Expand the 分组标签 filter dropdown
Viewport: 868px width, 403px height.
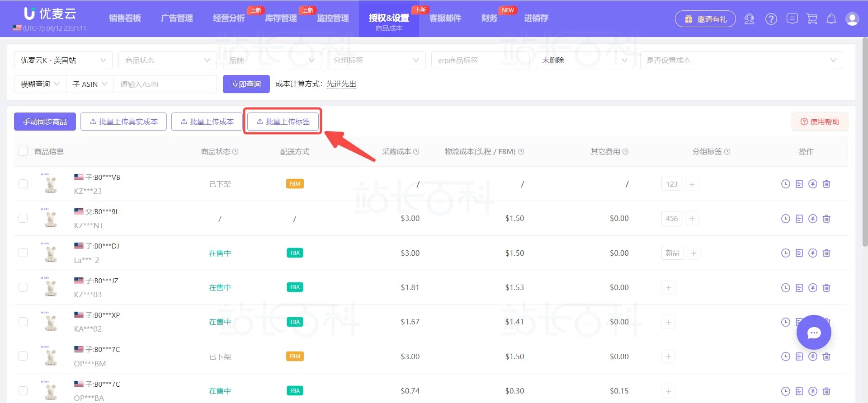(376, 60)
